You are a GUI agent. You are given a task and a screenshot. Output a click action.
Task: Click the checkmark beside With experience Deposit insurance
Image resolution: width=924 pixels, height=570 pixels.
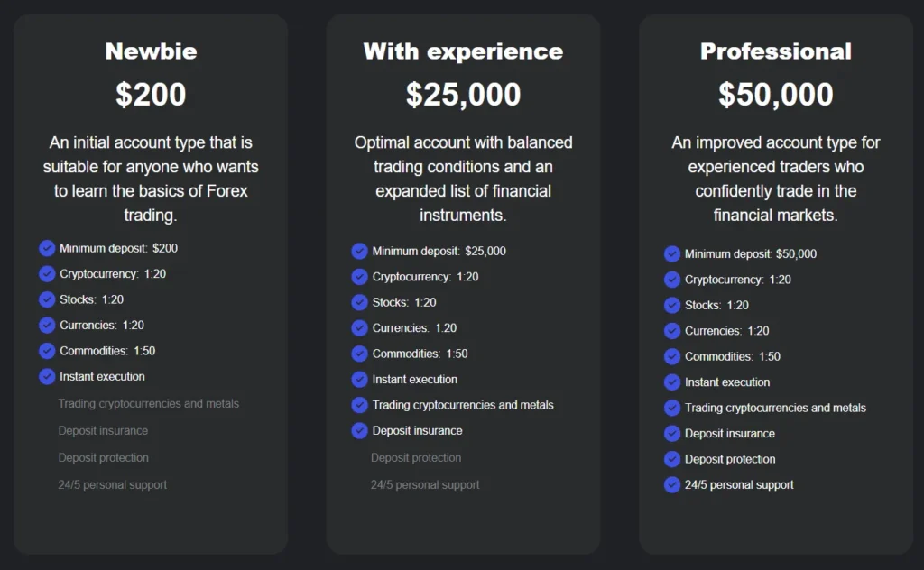(359, 430)
